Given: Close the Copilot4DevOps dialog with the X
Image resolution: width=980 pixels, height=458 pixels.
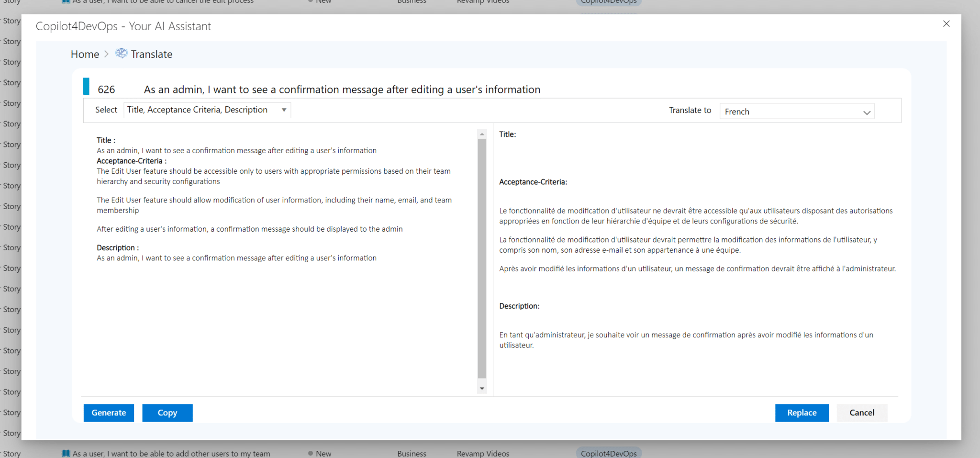Looking at the screenshot, I should [946, 23].
